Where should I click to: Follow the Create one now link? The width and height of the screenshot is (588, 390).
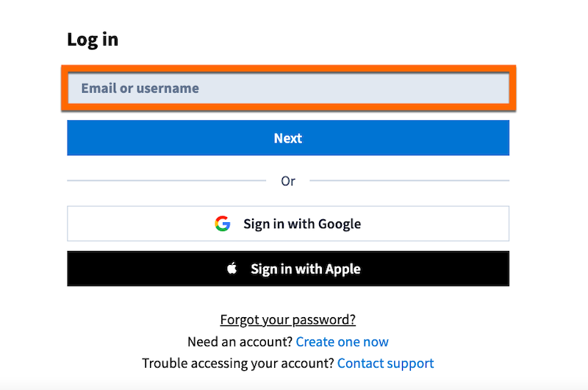(x=343, y=341)
